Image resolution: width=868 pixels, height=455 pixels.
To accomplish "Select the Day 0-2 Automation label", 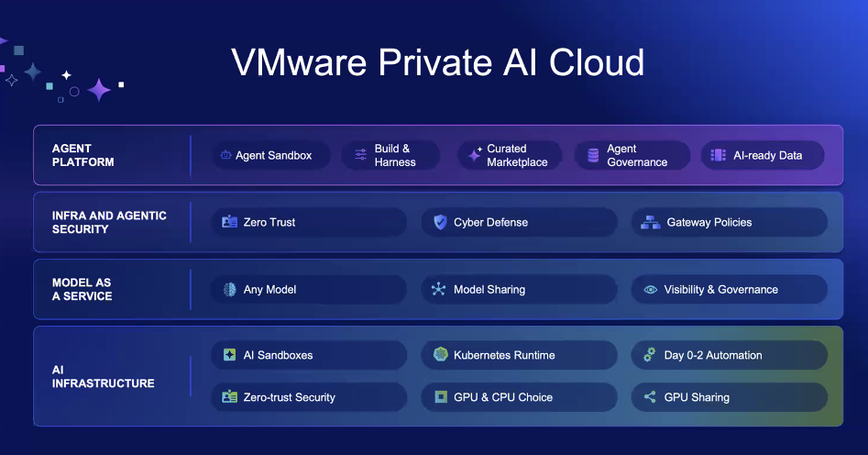I will pos(713,355).
